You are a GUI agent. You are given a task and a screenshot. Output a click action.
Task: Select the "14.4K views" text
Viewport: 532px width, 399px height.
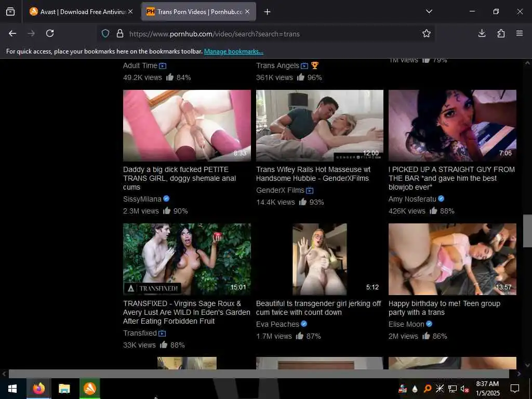[x=275, y=203]
